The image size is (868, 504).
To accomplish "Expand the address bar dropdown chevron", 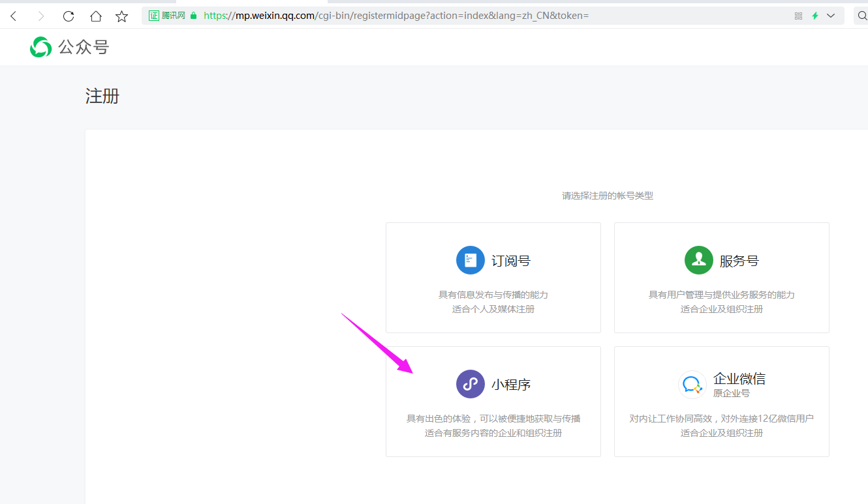I will tap(831, 16).
